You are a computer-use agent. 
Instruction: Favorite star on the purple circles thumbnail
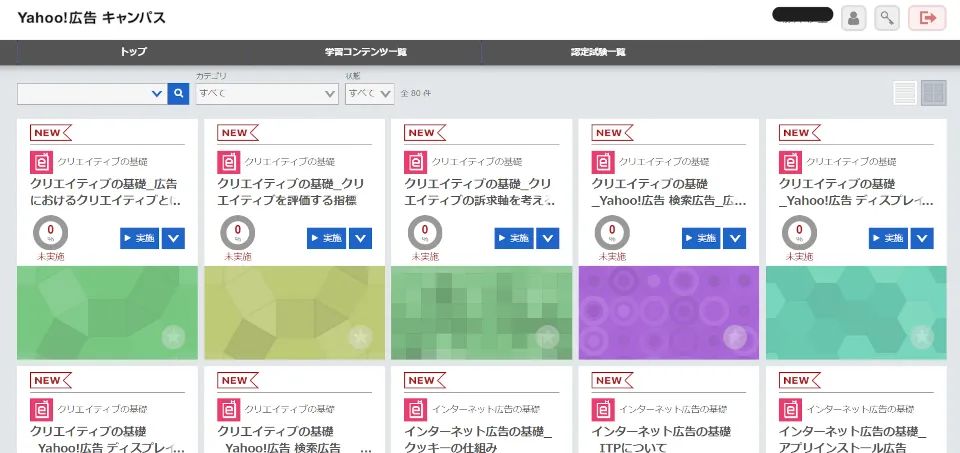[x=735, y=337]
